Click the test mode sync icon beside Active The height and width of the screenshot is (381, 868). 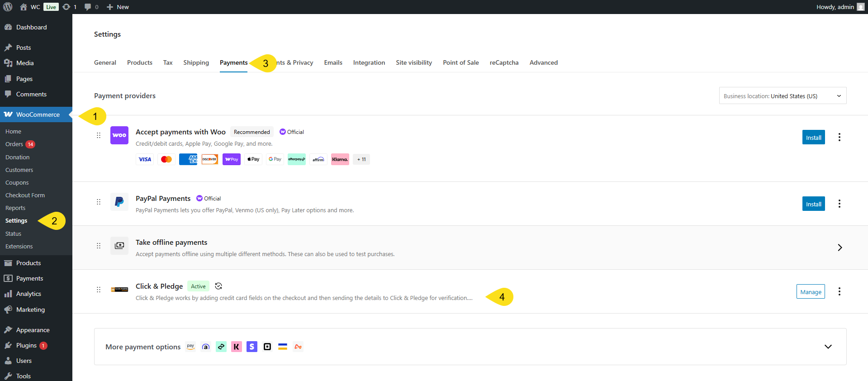click(x=218, y=286)
